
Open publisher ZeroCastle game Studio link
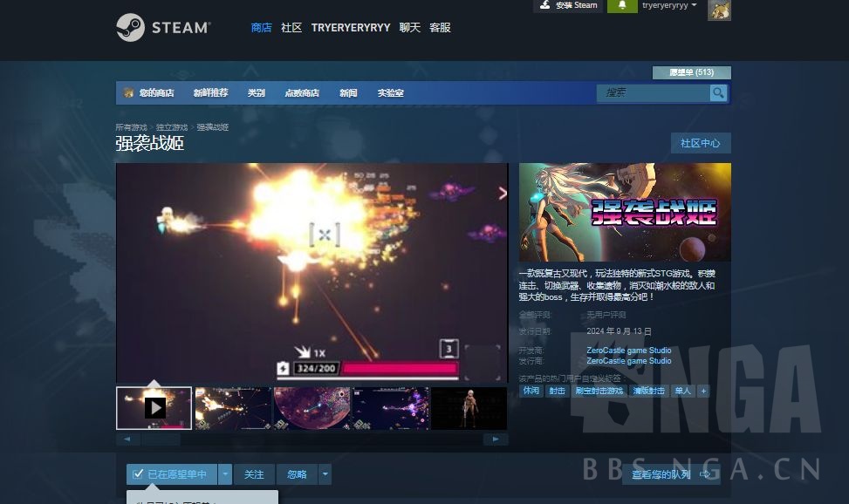tap(628, 360)
